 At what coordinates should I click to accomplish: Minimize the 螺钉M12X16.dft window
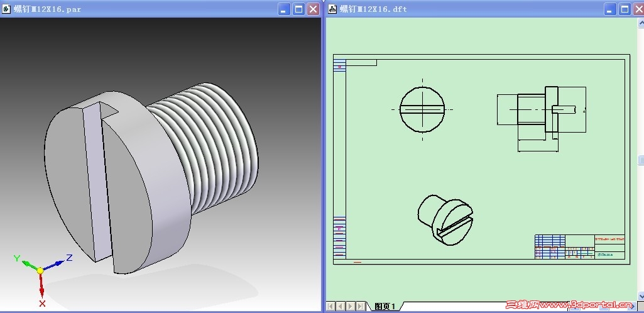point(610,9)
